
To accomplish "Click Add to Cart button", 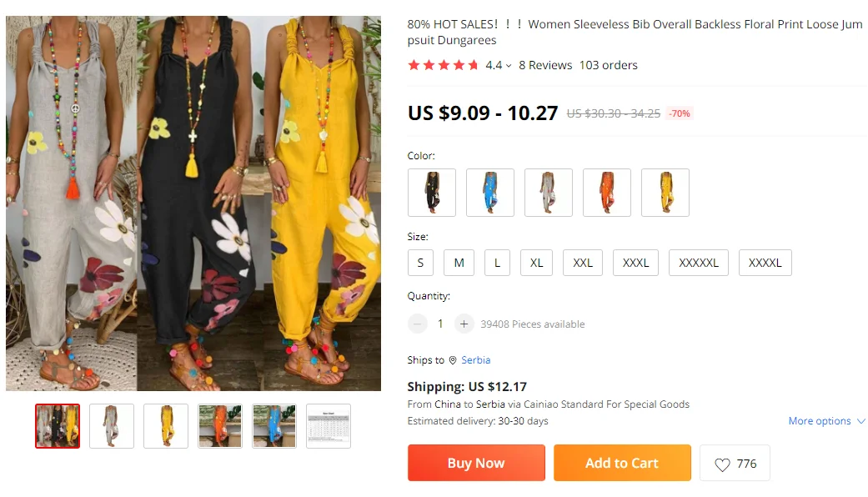I will tap(622, 463).
